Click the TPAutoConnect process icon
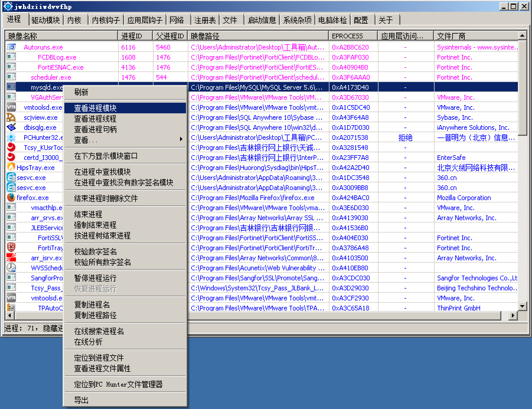Image resolution: width=532 pixels, height=409 pixels. pyautogui.click(x=11, y=307)
